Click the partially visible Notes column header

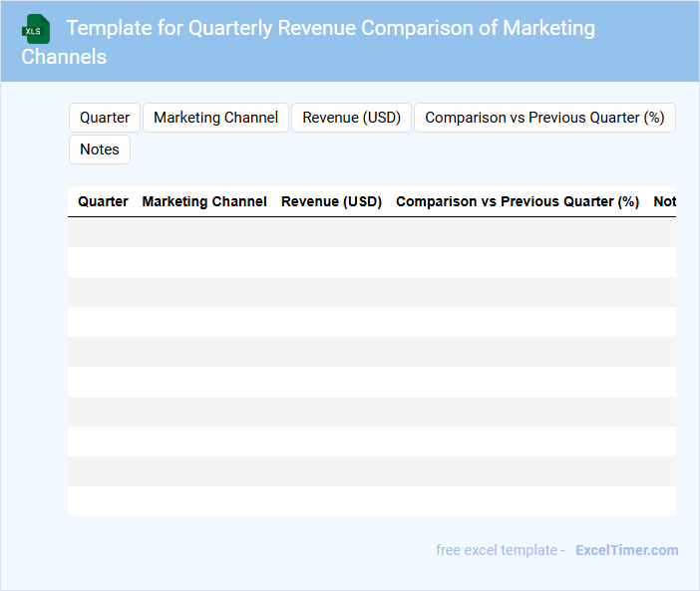coord(664,201)
